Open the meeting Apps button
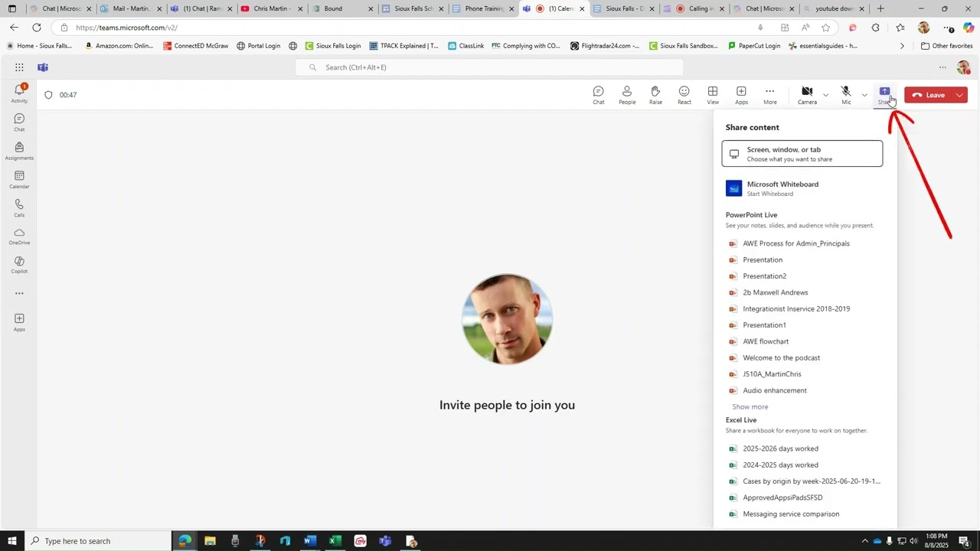 [741, 95]
